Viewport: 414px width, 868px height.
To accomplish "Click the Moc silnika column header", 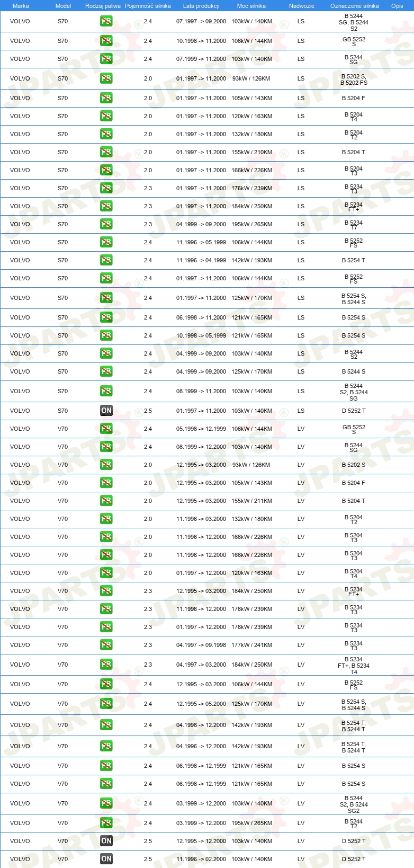I will click(251, 6).
